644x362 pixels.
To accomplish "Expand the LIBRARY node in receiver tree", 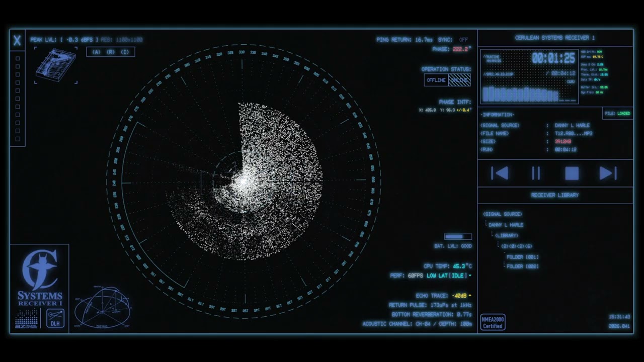I will tap(506, 235).
